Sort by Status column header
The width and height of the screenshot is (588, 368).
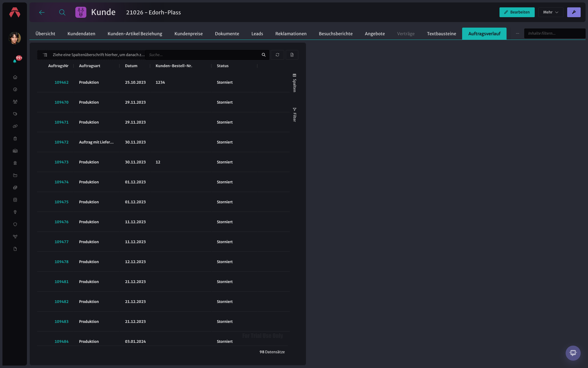point(223,66)
